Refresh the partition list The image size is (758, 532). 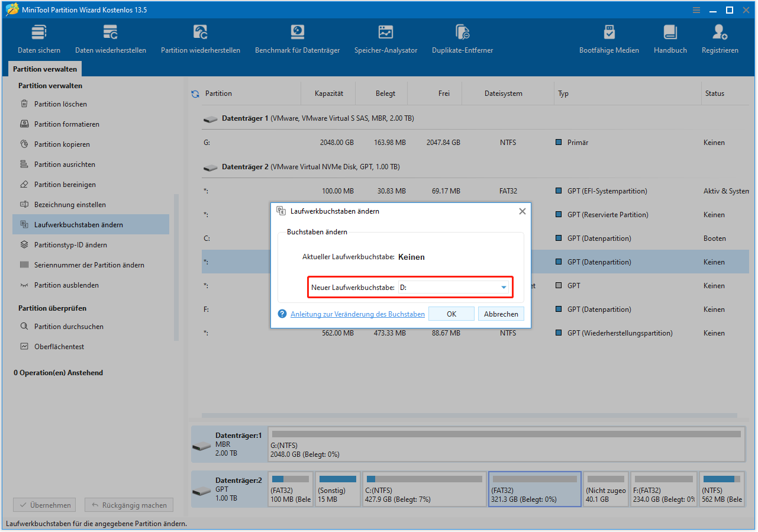point(195,93)
